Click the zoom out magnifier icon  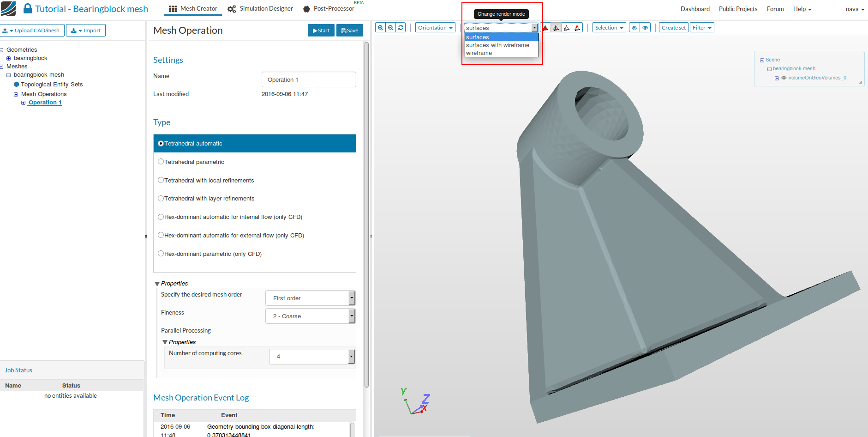tap(391, 28)
